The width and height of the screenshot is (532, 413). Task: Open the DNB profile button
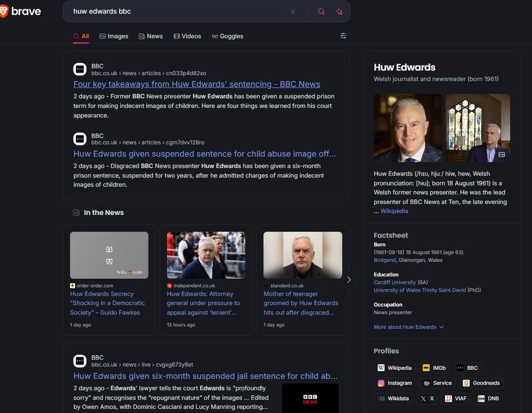point(488,398)
